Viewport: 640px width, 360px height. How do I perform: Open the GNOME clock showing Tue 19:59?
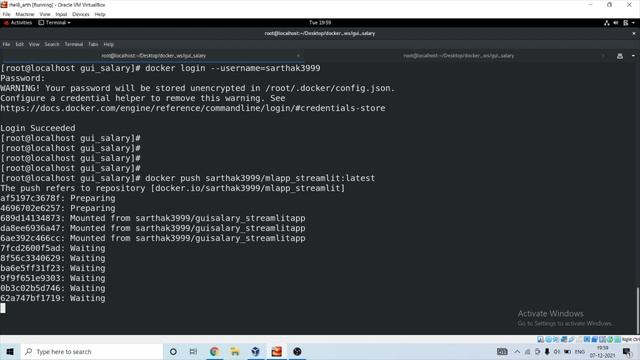[320, 23]
